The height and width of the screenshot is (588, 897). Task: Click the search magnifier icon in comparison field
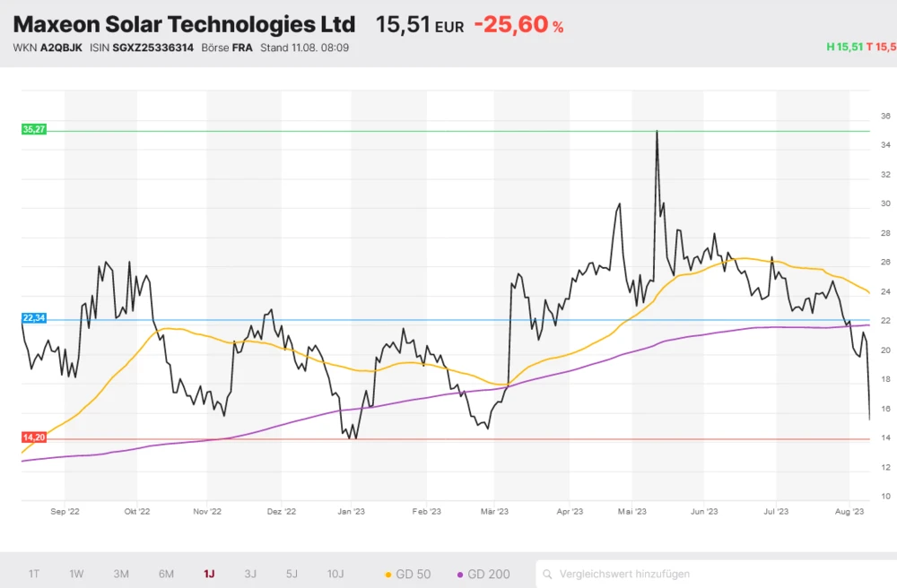pos(548,574)
